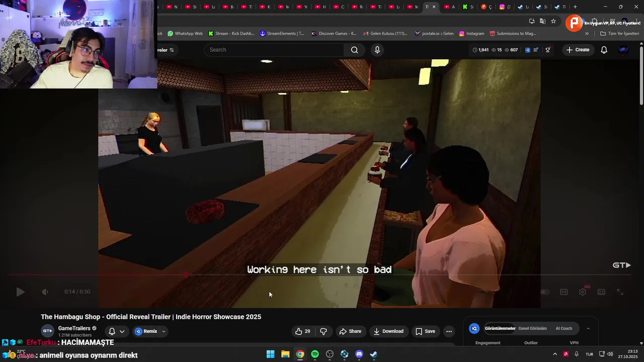Open a new browser tab
Screen dimensions: 644x362
pos(575,7)
